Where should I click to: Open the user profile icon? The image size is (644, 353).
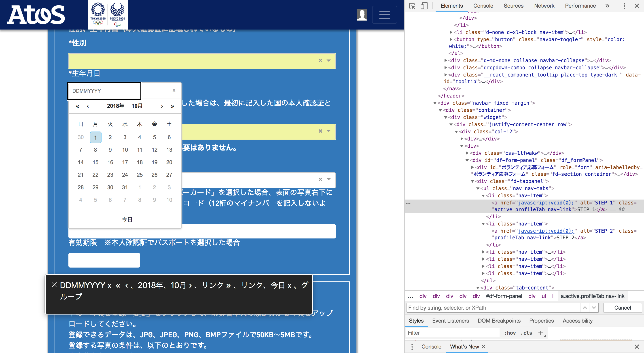coord(362,15)
